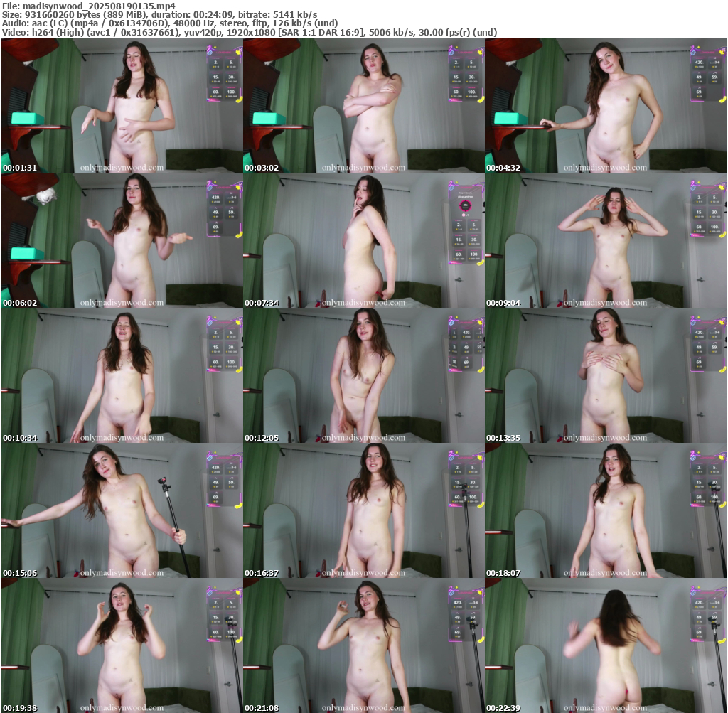This screenshot has height=713, width=728.
Task: Pick the preview frame timestamped 00:13:35
Action: [x=606, y=375]
